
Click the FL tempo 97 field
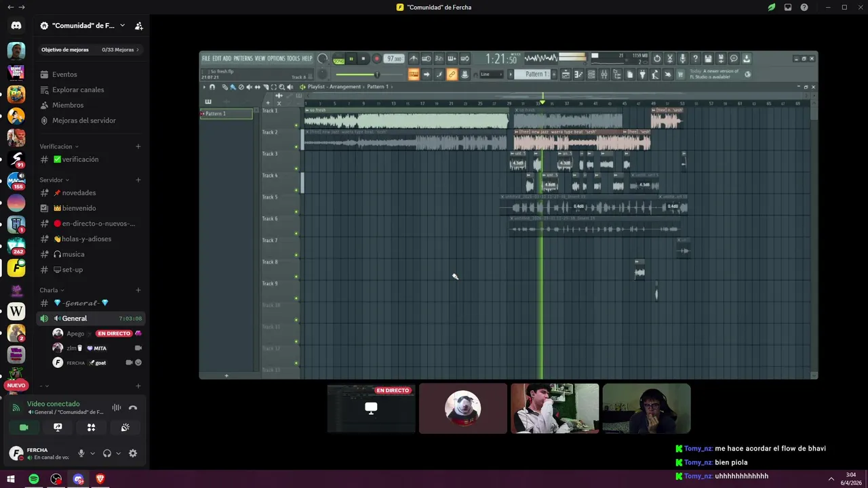(394, 59)
